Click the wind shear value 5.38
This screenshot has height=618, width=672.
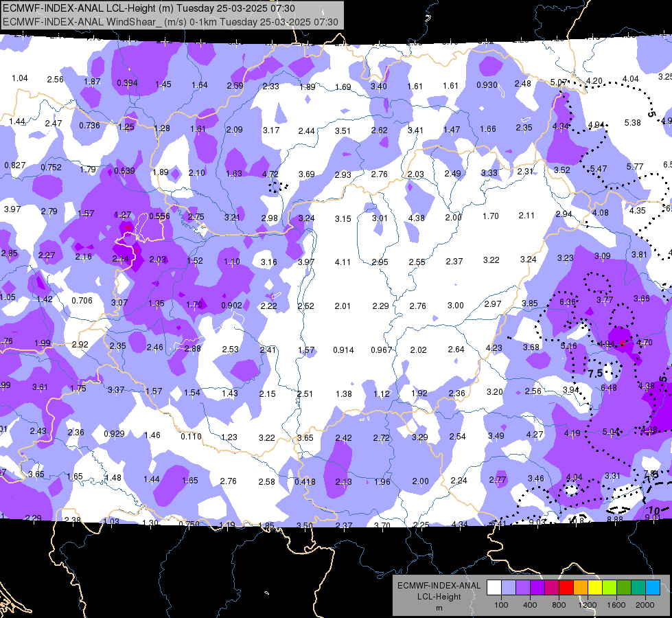[633, 123]
